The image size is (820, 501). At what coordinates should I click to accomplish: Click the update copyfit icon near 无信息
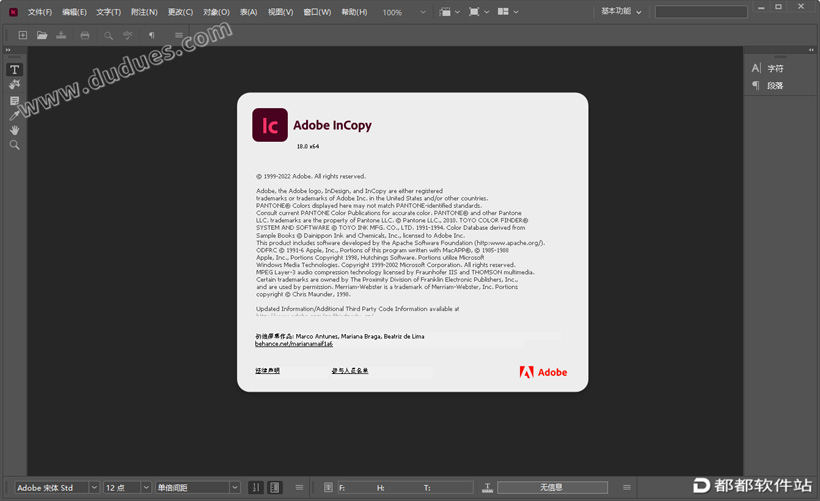tap(487, 487)
